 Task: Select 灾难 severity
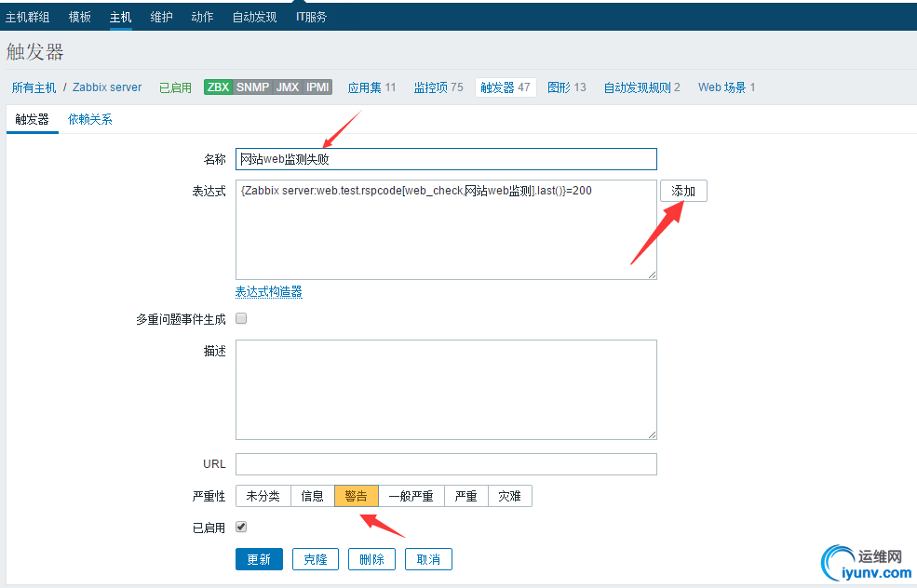[509, 496]
